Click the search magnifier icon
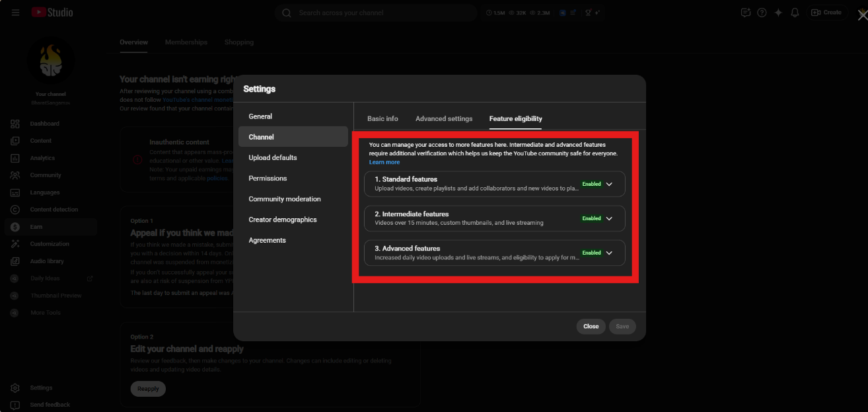 287,13
